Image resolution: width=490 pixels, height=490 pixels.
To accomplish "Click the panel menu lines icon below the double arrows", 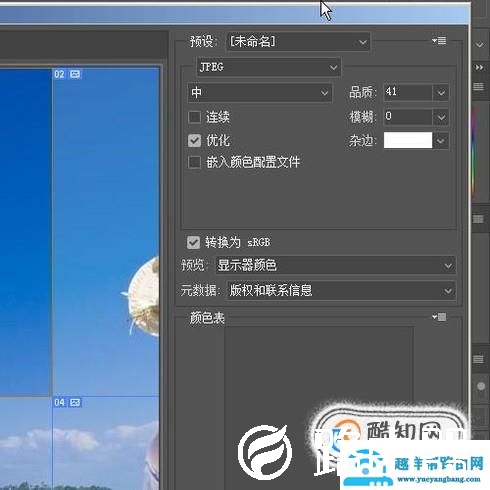I will coord(478,86).
